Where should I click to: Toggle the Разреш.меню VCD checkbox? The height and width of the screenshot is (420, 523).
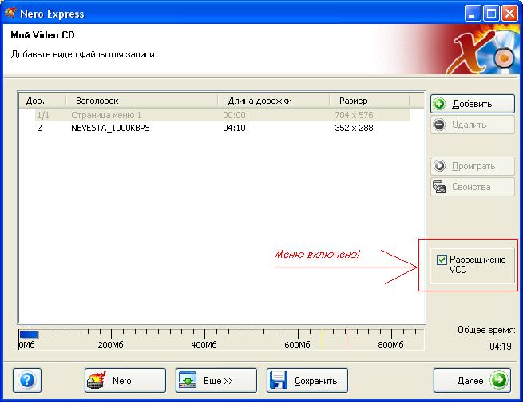442,260
